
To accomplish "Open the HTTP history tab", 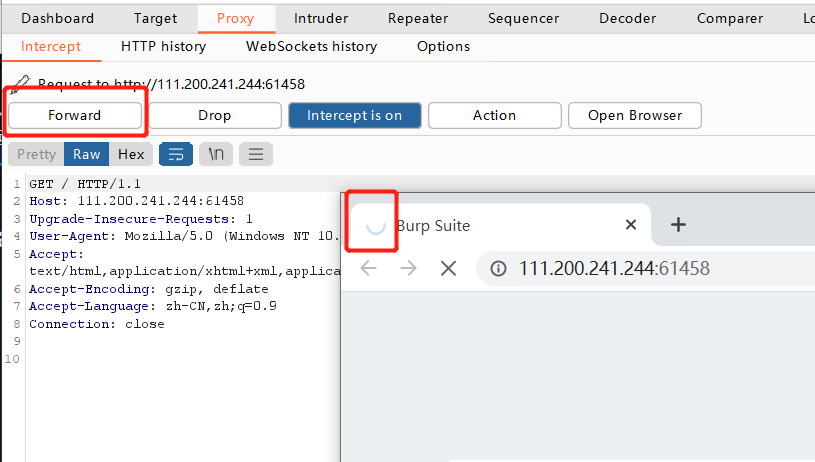I will point(163,46).
